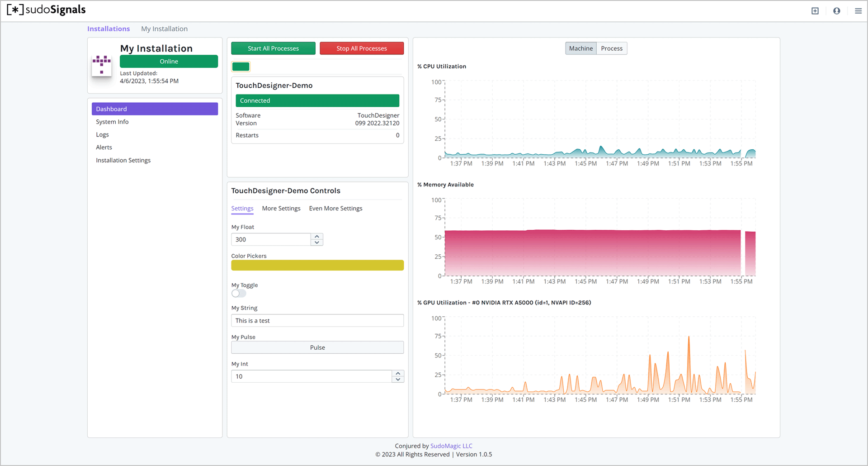Click the % Memory Available chart title
The height and width of the screenshot is (466, 868).
pyautogui.click(x=445, y=185)
